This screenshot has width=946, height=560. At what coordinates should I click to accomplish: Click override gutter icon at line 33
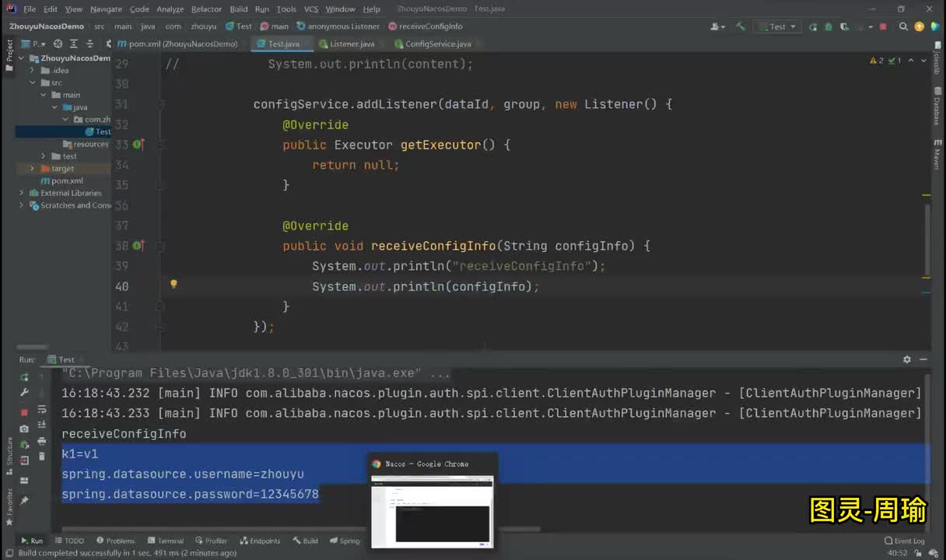[x=138, y=145]
